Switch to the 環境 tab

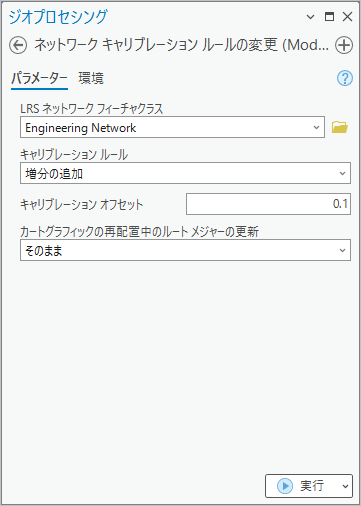point(91,79)
